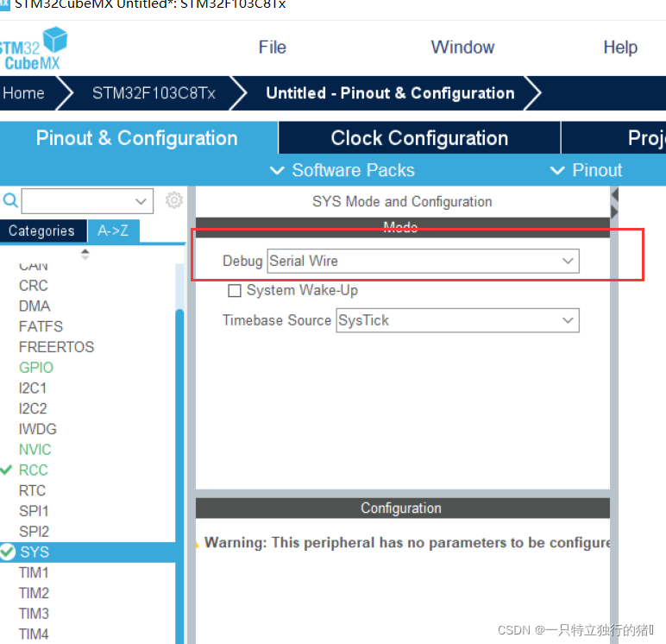Select DMA in the peripheral list

(x=35, y=306)
